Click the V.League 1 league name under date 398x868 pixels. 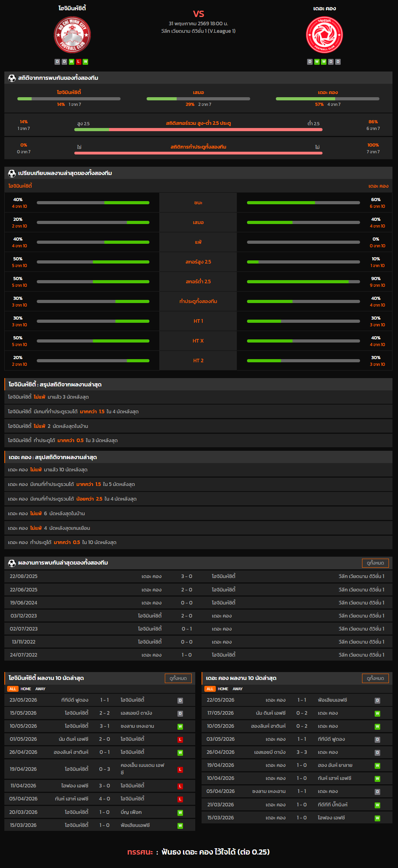pyautogui.click(x=198, y=31)
